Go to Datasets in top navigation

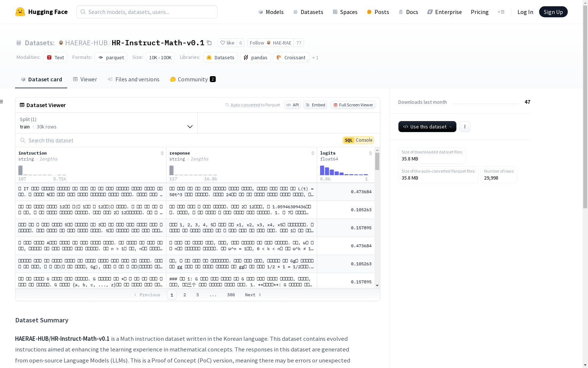coord(308,12)
